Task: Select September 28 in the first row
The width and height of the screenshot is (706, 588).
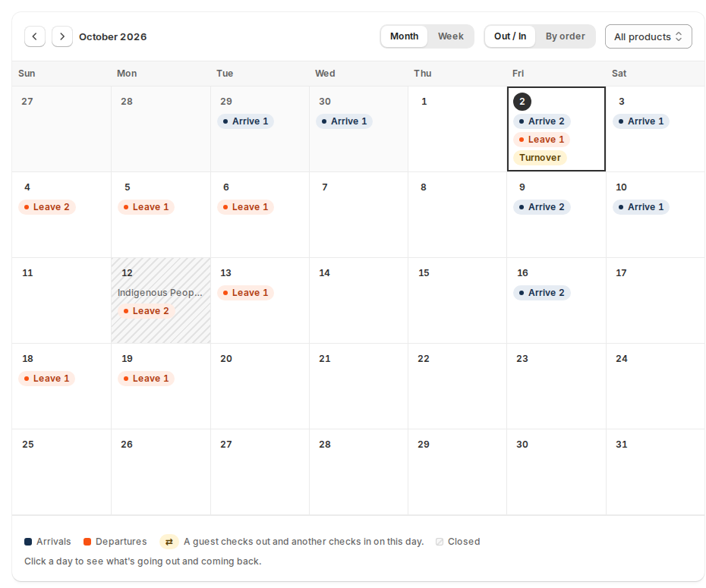Action: [x=161, y=129]
